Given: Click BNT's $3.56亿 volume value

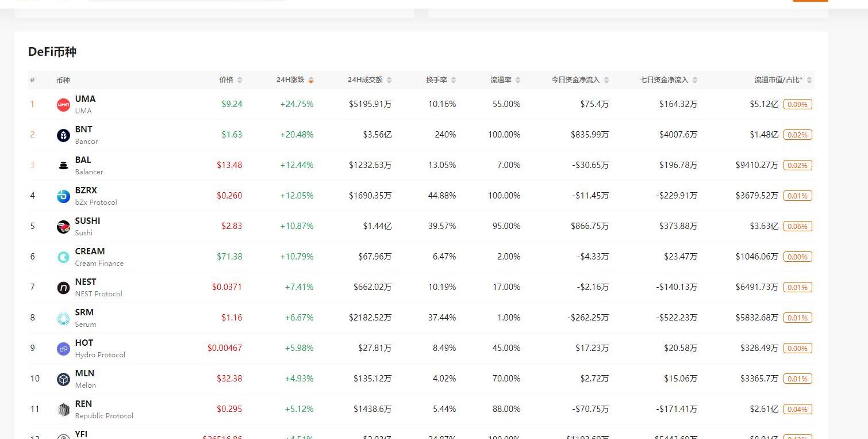Looking at the screenshot, I should coord(377,135).
